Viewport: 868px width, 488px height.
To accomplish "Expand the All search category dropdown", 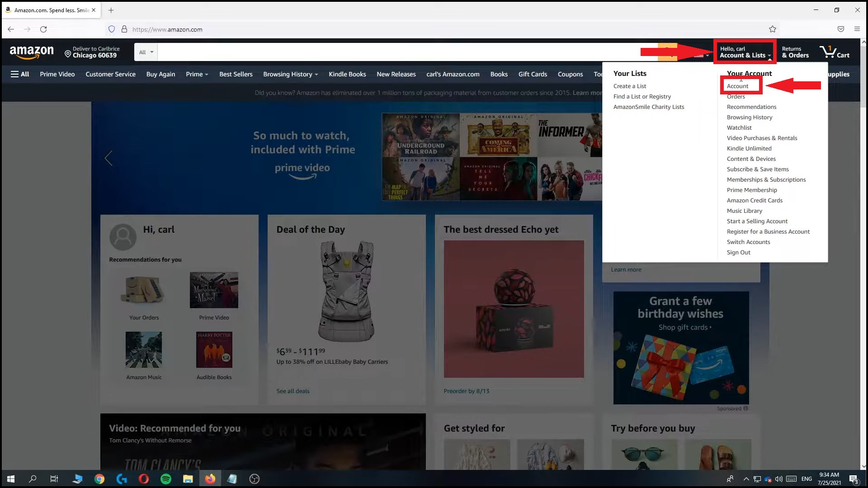I will (146, 52).
